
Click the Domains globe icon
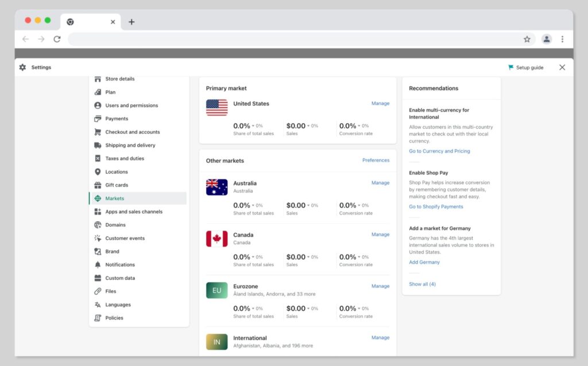pyautogui.click(x=98, y=225)
